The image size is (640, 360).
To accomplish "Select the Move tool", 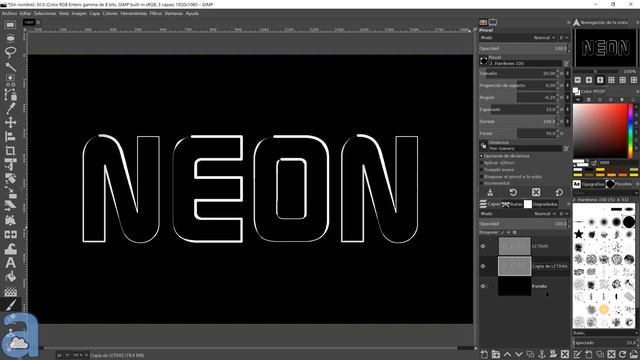I will coord(10,122).
